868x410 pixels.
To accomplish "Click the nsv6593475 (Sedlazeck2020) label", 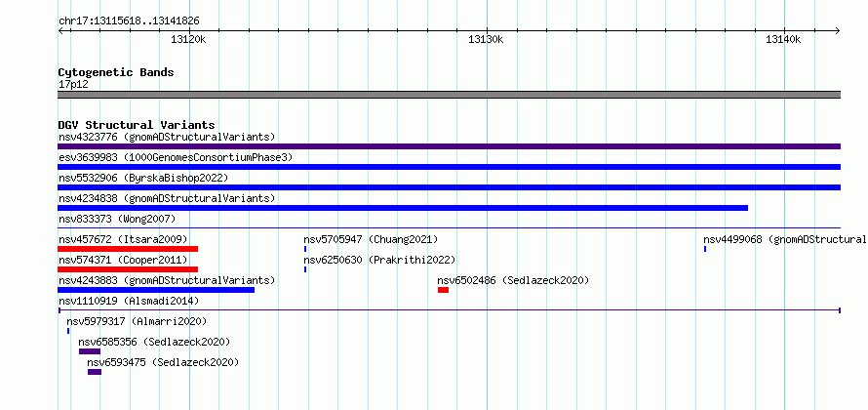I will click(x=163, y=362).
